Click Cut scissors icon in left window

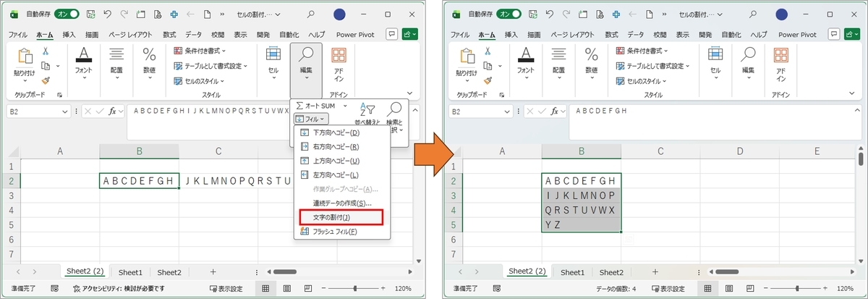coord(45,51)
